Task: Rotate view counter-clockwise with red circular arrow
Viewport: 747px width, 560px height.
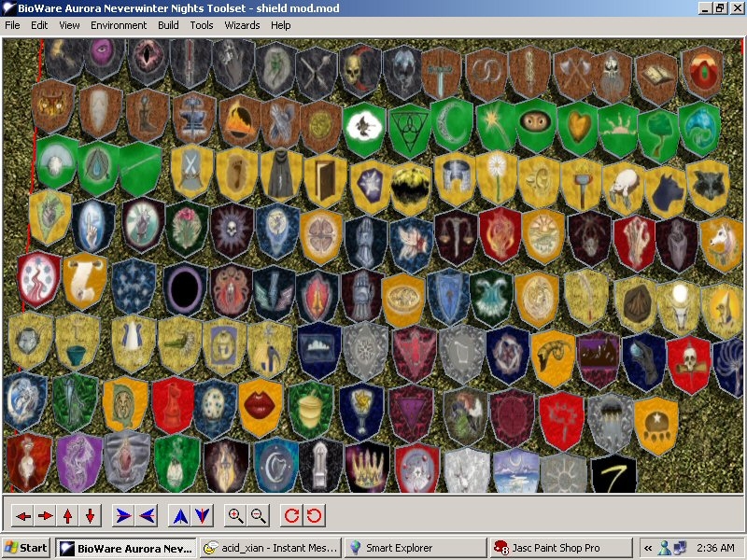Action: (x=315, y=515)
